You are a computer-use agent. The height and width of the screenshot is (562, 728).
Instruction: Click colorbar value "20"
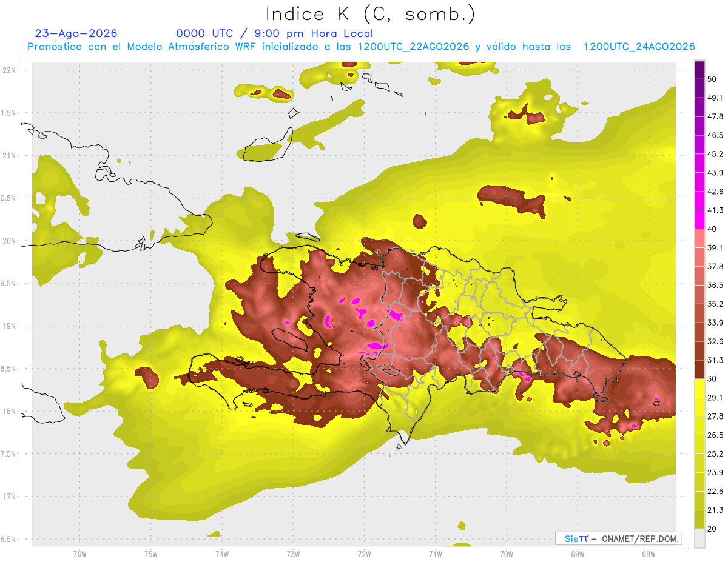pyautogui.click(x=712, y=529)
